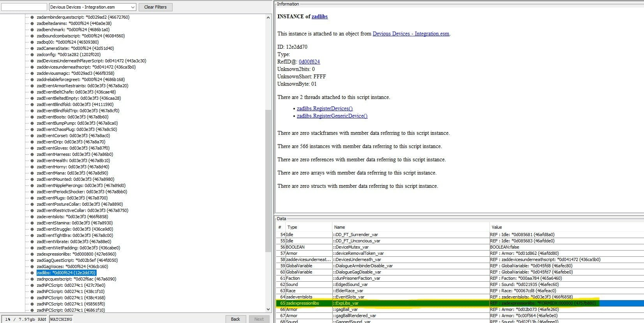644x323 pixels.
Task: Click node icon beside zadEventWetPadding
Action: click(32, 248)
